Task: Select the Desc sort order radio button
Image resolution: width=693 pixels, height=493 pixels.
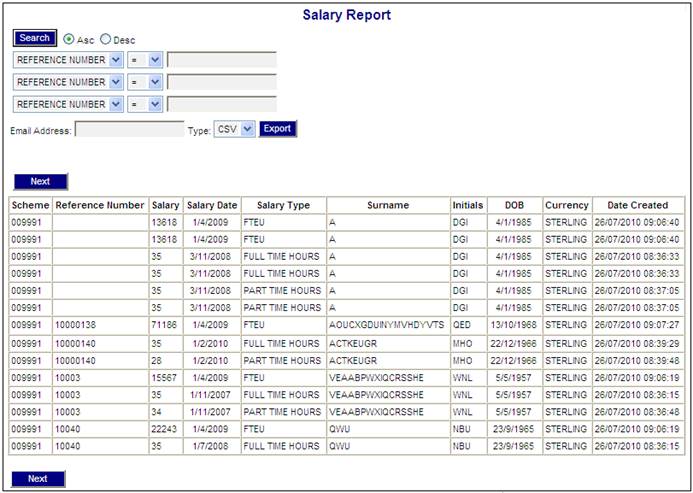Action: pyautogui.click(x=105, y=39)
